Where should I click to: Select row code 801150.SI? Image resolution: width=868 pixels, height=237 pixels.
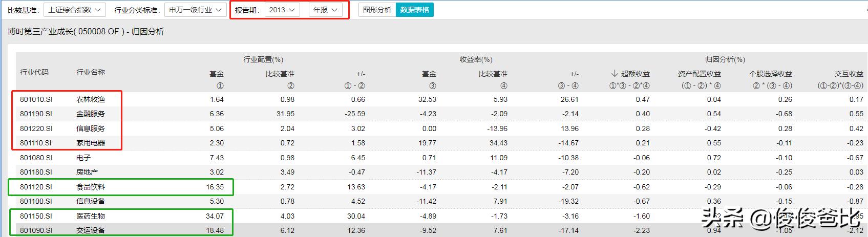click(x=36, y=216)
